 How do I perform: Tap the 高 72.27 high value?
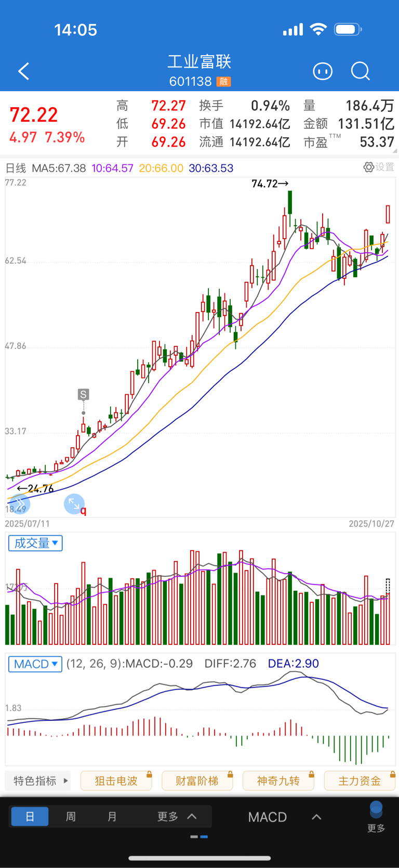[168, 106]
